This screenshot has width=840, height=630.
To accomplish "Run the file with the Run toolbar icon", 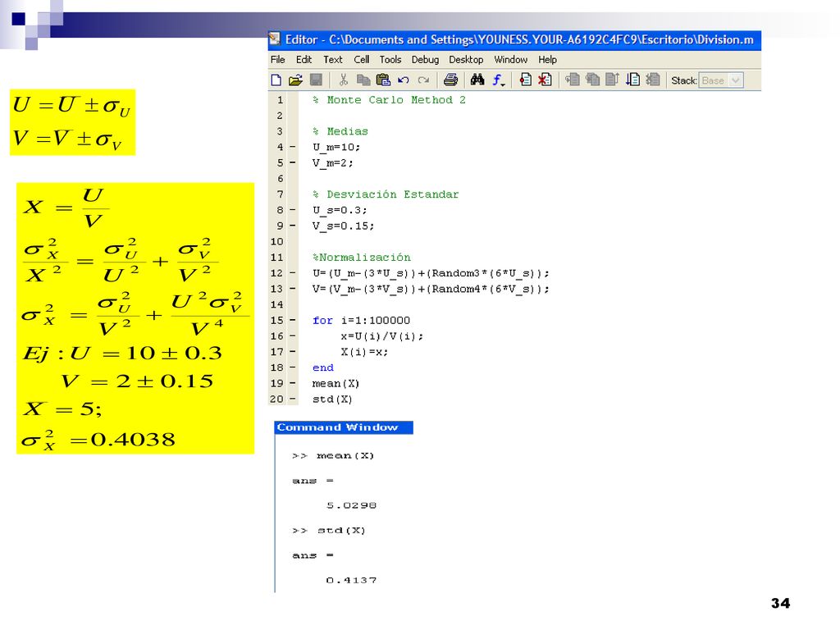I will click(x=632, y=80).
